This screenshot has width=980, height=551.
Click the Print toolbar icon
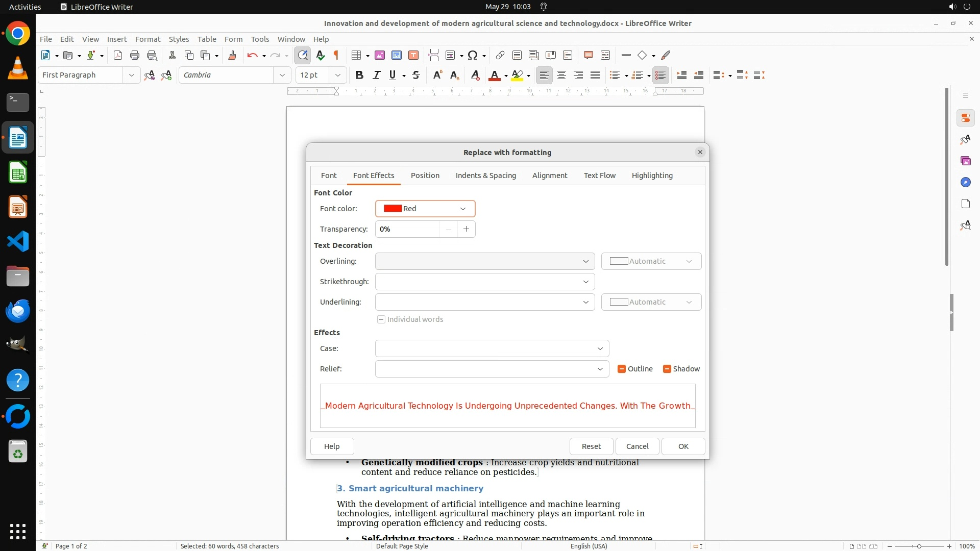(x=135, y=55)
